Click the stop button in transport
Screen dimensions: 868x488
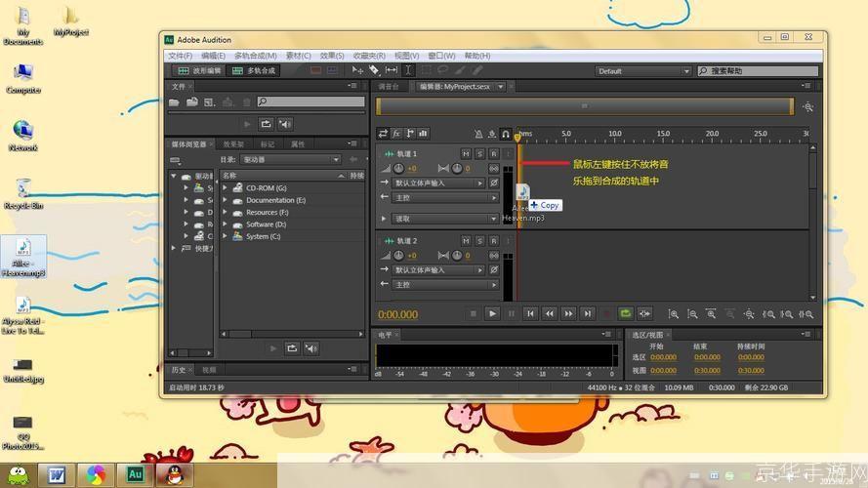(x=474, y=313)
